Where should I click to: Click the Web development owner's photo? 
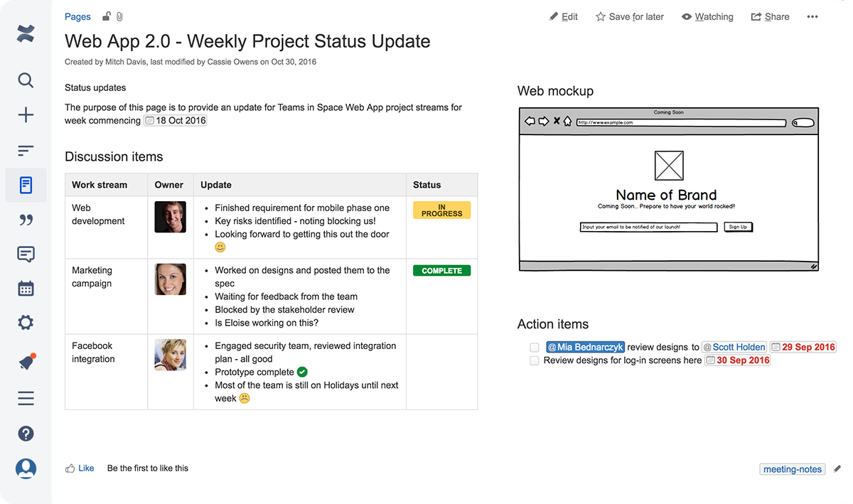click(170, 217)
